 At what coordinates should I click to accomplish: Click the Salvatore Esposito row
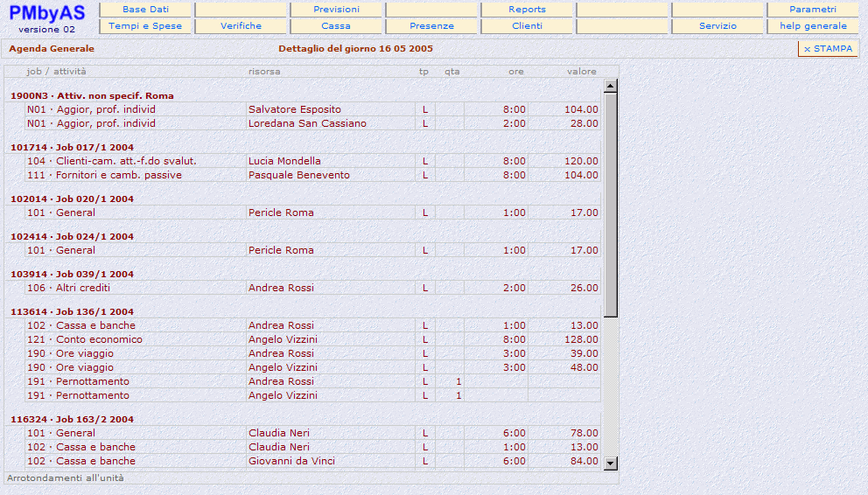pyautogui.click(x=294, y=110)
